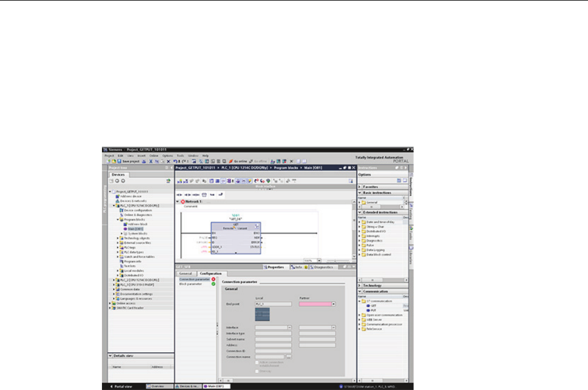Collapse the project tree with the arrow icon

[x=172, y=168]
